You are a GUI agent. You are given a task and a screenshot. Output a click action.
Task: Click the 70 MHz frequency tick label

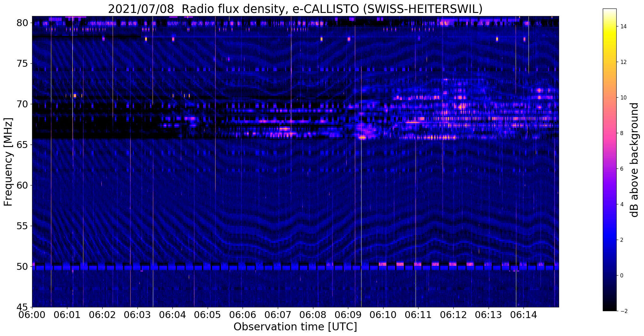click(x=22, y=104)
